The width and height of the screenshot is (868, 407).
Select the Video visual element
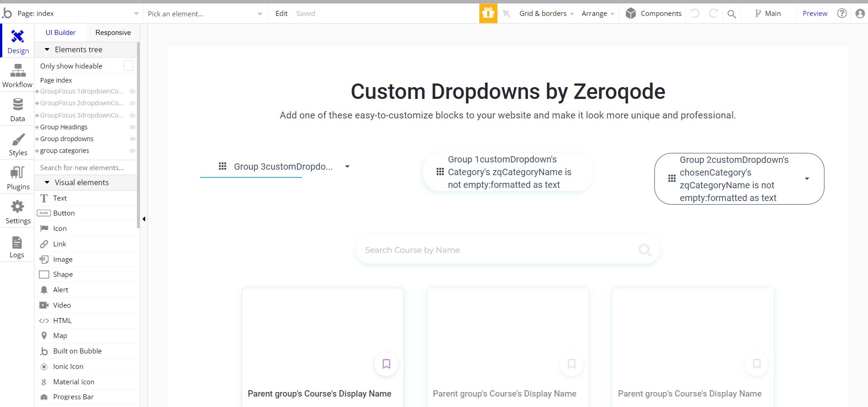coord(86,305)
